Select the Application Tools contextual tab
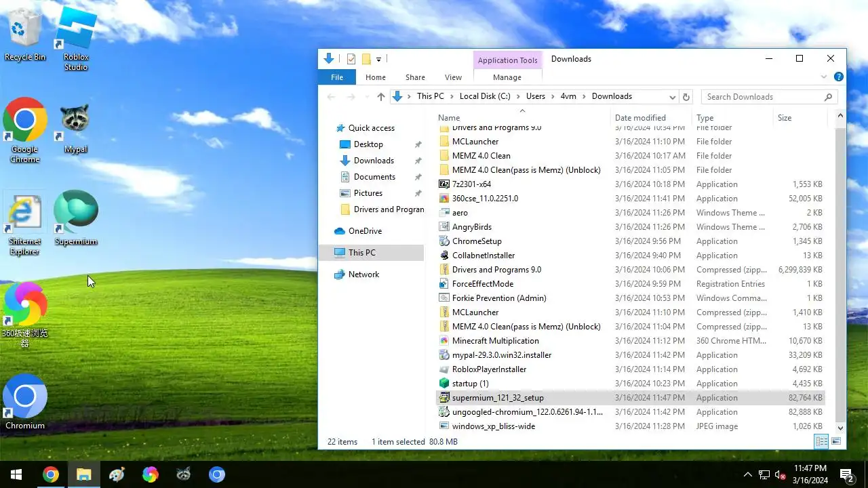The width and height of the screenshot is (868, 488). (507, 60)
